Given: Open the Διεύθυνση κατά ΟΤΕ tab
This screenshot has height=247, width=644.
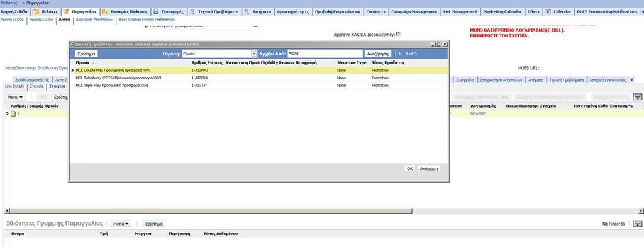Looking at the screenshot, I should tap(32, 80).
